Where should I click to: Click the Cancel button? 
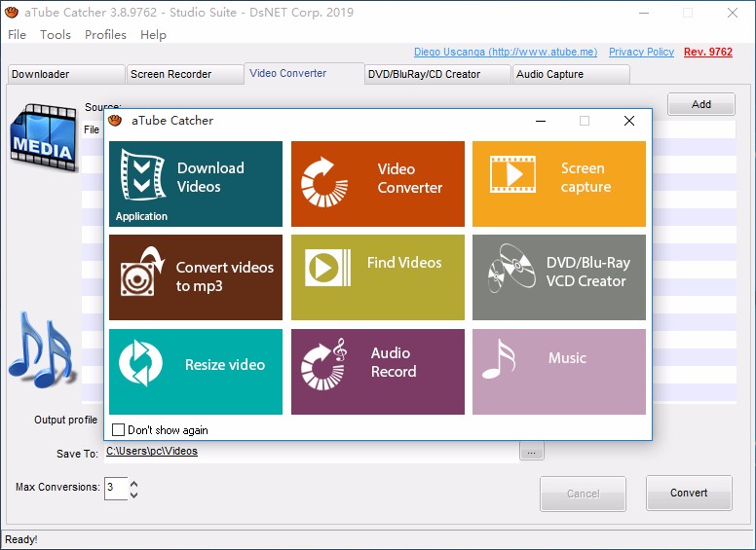tap(583, 494)
